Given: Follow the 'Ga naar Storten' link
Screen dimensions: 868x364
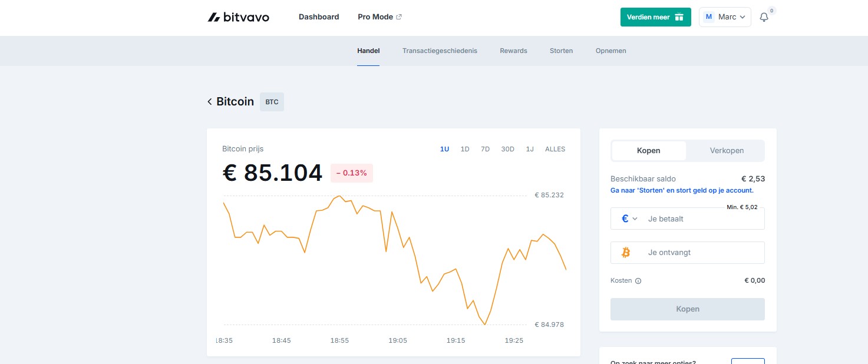Looking at the screenshot, I should click(682, 191).
